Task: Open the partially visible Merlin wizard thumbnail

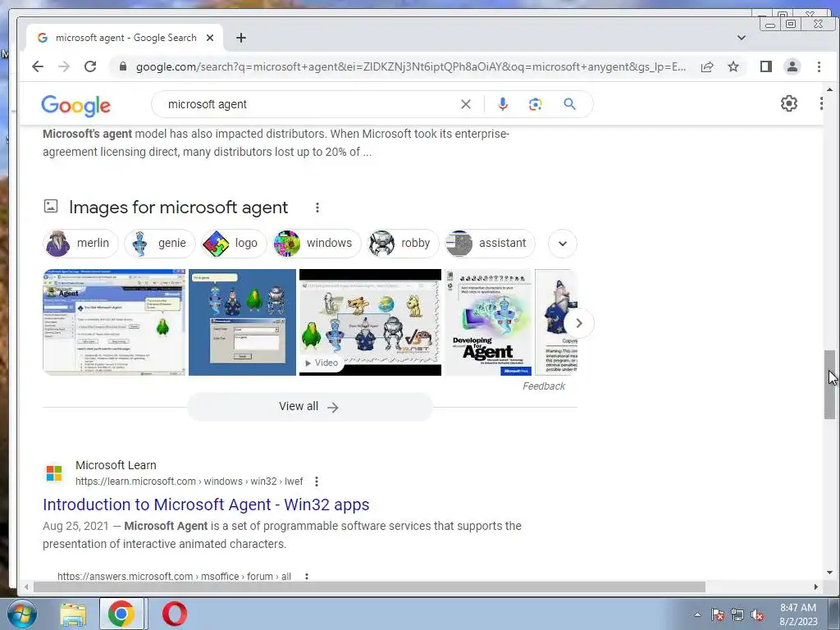Action: [556, 322]
